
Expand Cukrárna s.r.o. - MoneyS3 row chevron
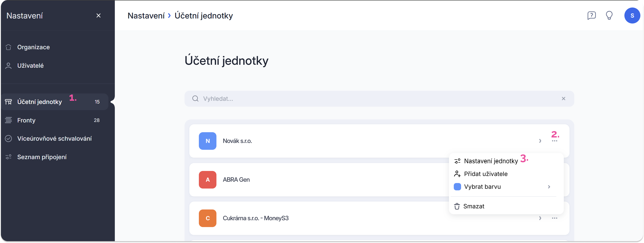click(x=540, y=218)
